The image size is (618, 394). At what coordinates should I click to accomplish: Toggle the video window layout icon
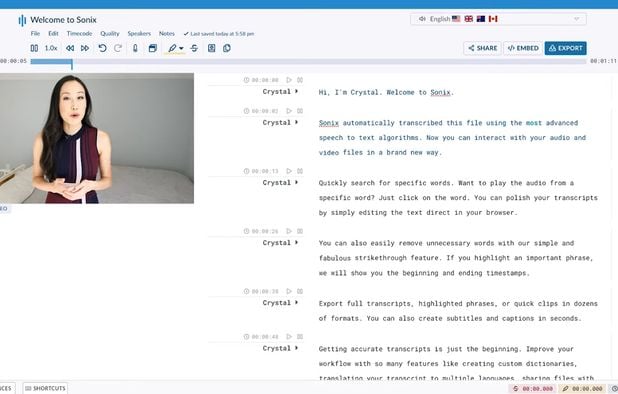tap(153, 48)
